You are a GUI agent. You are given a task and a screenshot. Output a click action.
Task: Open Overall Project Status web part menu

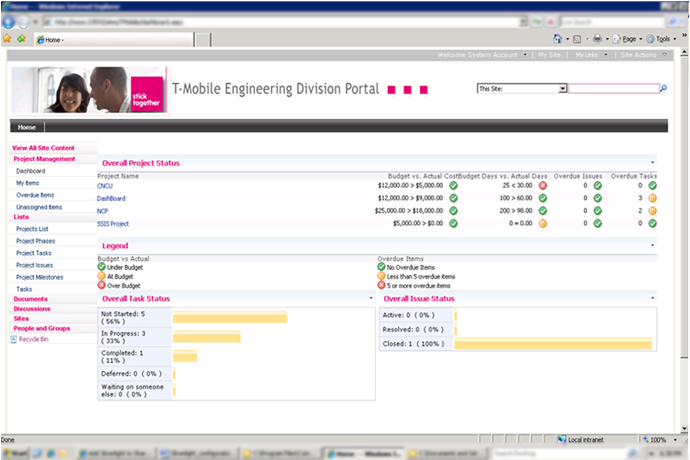(x=652, y=163)
